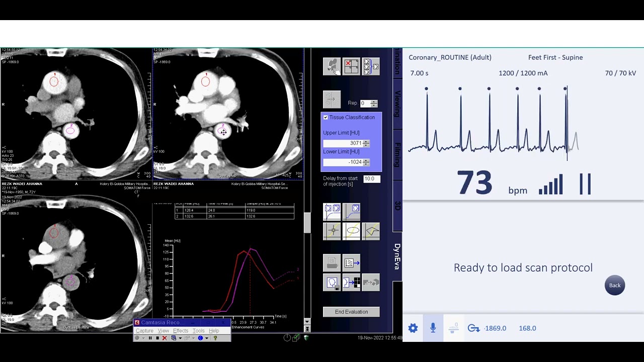
Task: Click the scroll-to-bottom double arrow
Action: click(307, 329)
